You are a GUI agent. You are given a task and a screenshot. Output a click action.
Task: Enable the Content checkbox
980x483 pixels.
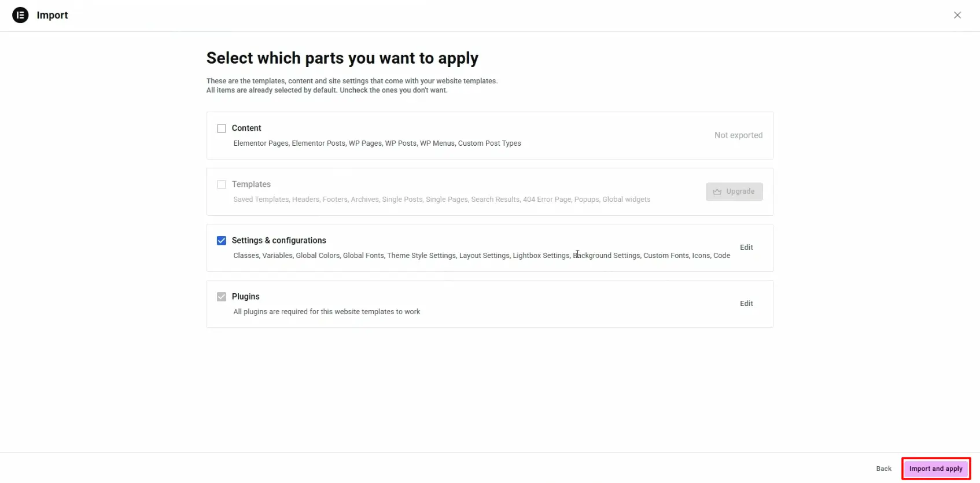pyautogui.click(x=222, y=128)
